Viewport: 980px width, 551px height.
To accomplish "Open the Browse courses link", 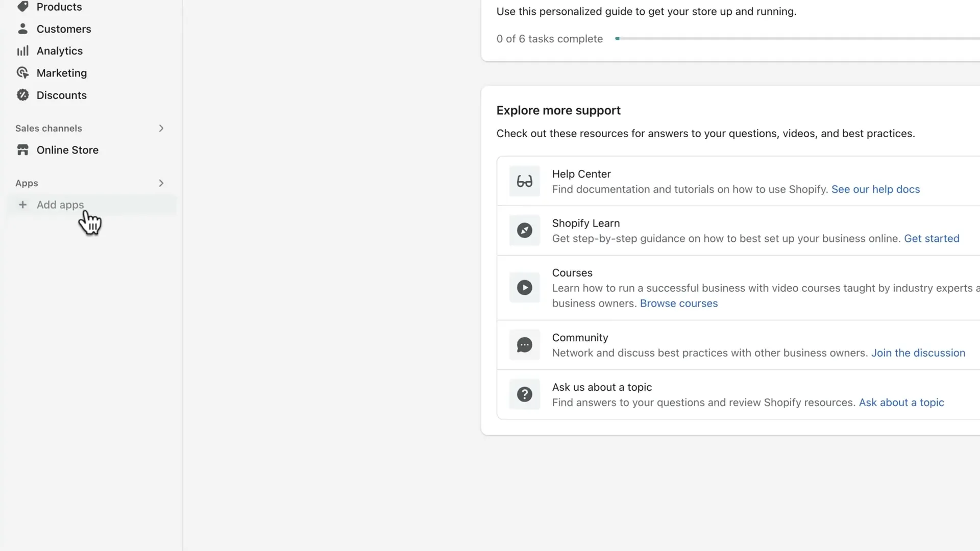I will pyautogui.click(x=678, y=304).
